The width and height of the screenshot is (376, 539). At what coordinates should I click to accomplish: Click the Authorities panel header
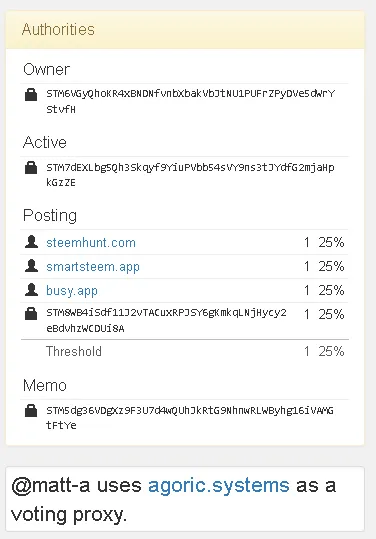pos(185,30)
